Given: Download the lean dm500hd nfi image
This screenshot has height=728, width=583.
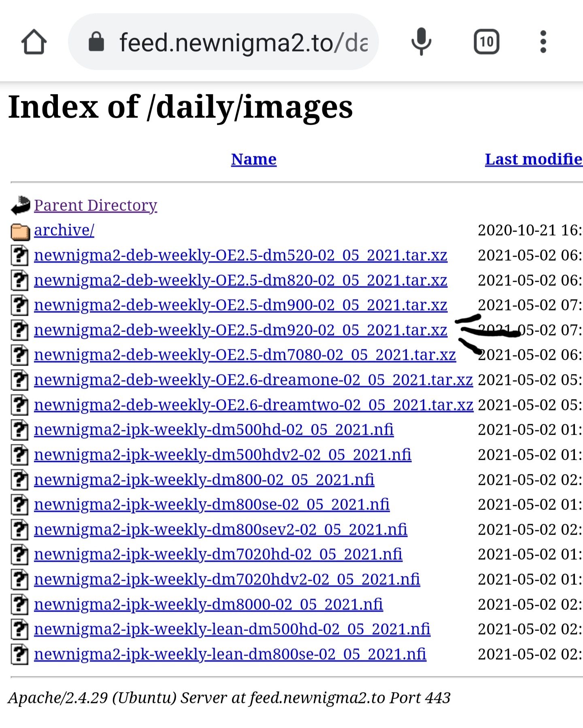Looking at the screenshot, I should tap(232, 629).
